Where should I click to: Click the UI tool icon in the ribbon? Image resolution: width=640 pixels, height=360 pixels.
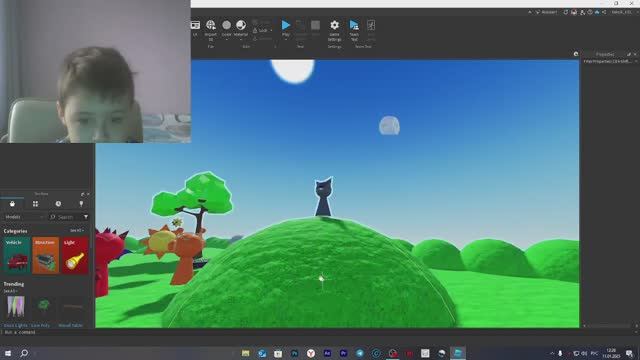point(195,25)
